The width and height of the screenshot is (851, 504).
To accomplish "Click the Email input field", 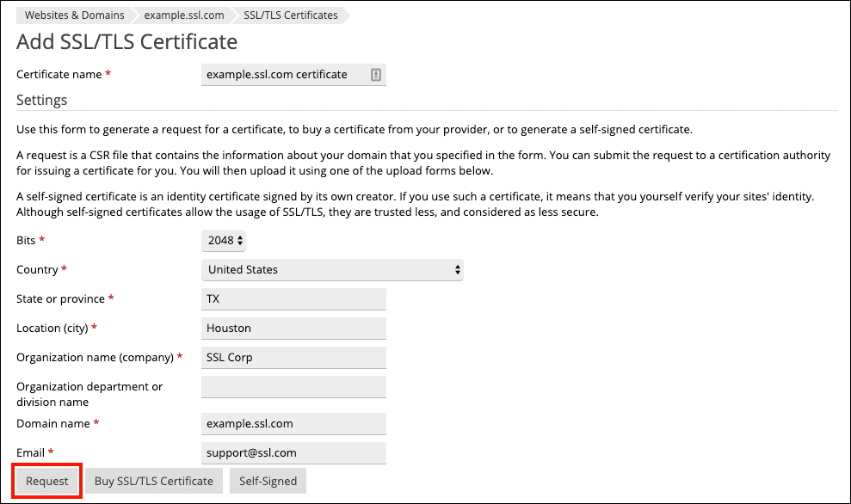I will pyautogui.click(x=293, y=453).
